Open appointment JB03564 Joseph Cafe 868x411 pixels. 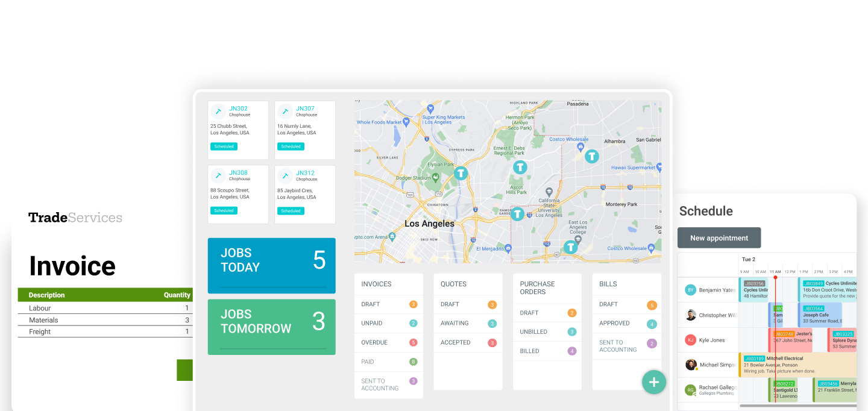point(820,315)
